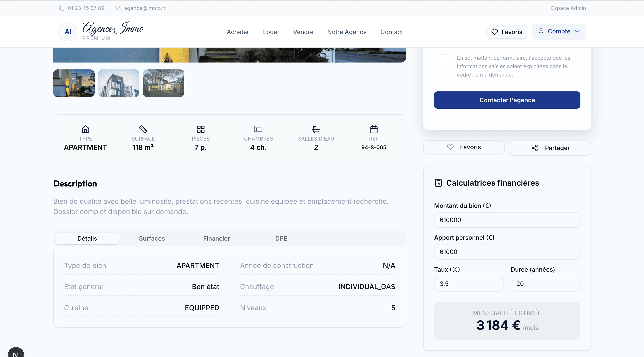Focus the Taux (%) input field
This screenshot has height=357, width=644.
(469, 284)
